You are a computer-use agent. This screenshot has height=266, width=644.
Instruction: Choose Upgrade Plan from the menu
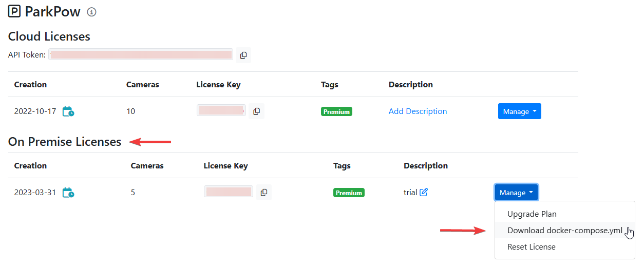pyautogui.click(x=532, y=214)
